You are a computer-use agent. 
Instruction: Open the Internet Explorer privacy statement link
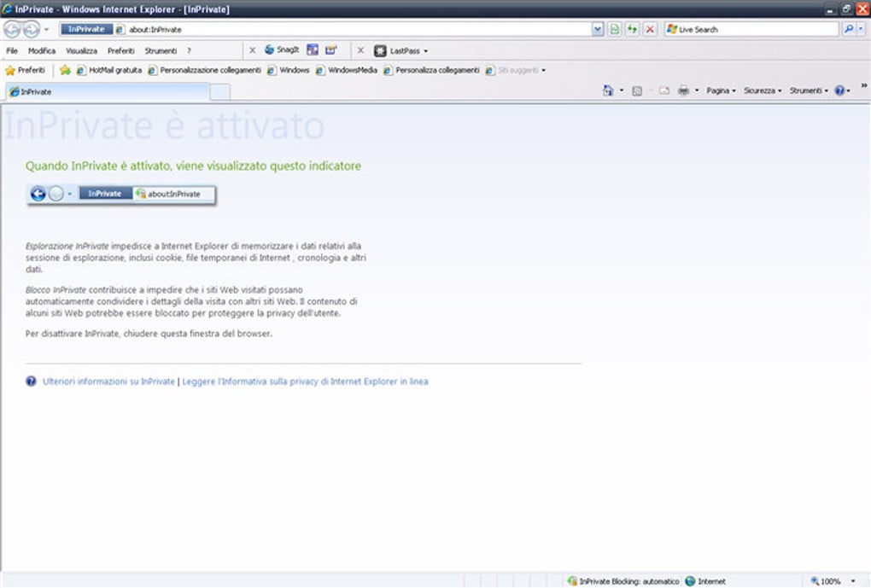click(x=305, y=381)
